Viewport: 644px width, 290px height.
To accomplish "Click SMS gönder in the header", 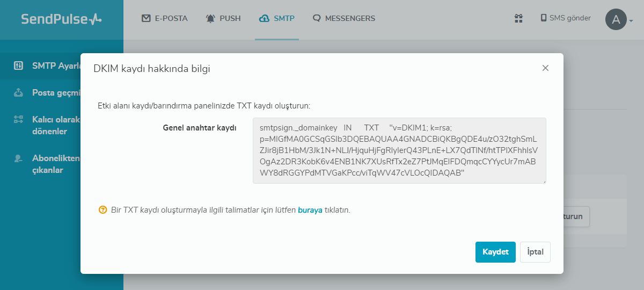I will [566, 18].
